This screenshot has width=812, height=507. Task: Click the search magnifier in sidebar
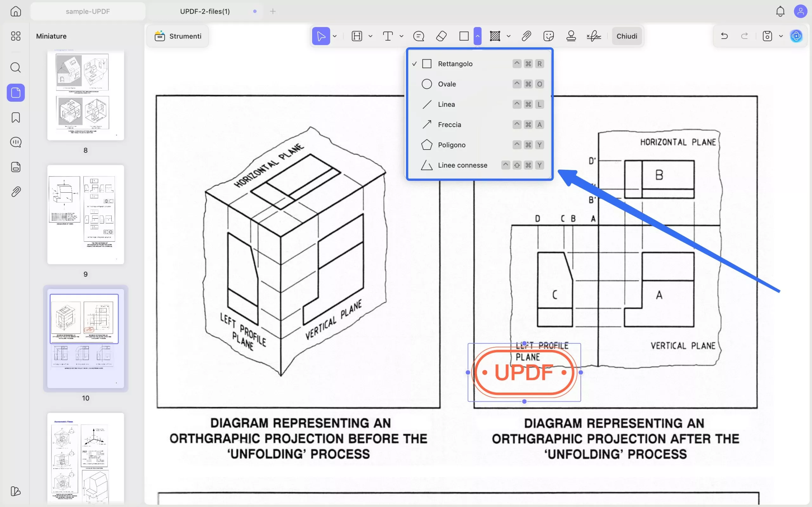16,67
